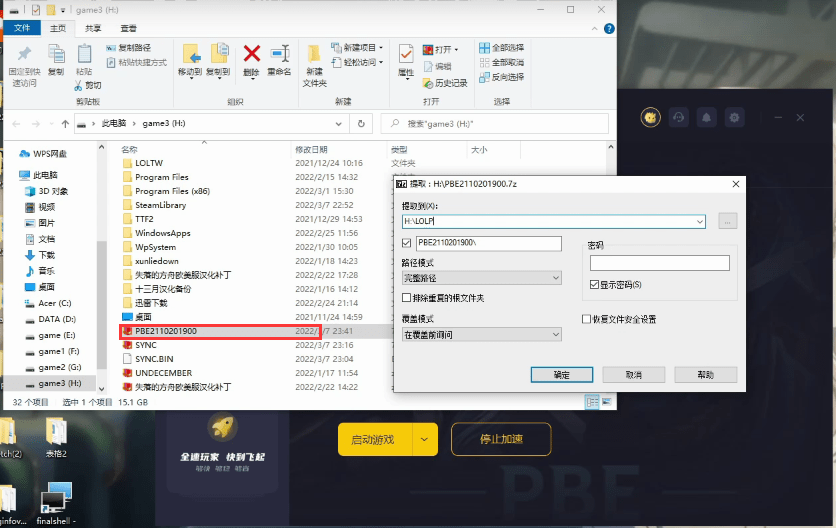Click 全部选择 select all
Screen dimensions: 836x528
click(x=501, y=47)
